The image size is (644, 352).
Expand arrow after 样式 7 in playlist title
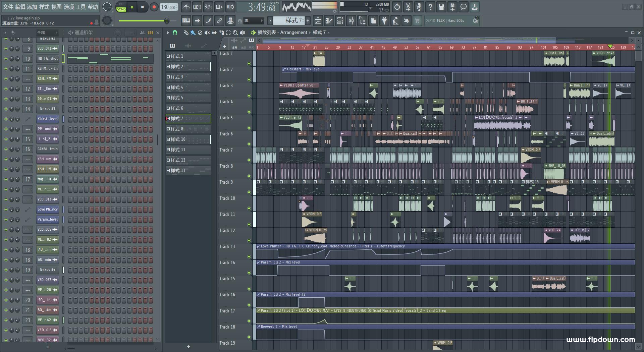coord(328,33)
